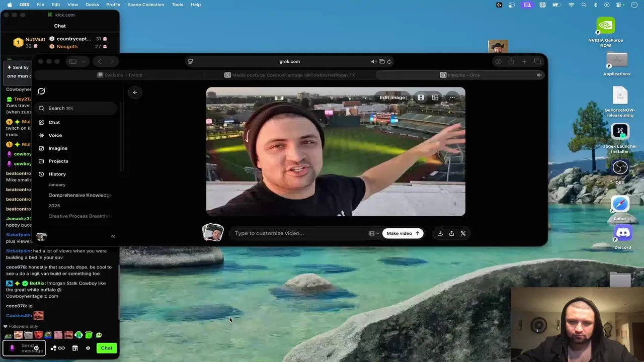Open Kick shop icon in chat bar
The width and height of the screenshot is (644, 362).
pyautogui.click(x=75, y=348)
